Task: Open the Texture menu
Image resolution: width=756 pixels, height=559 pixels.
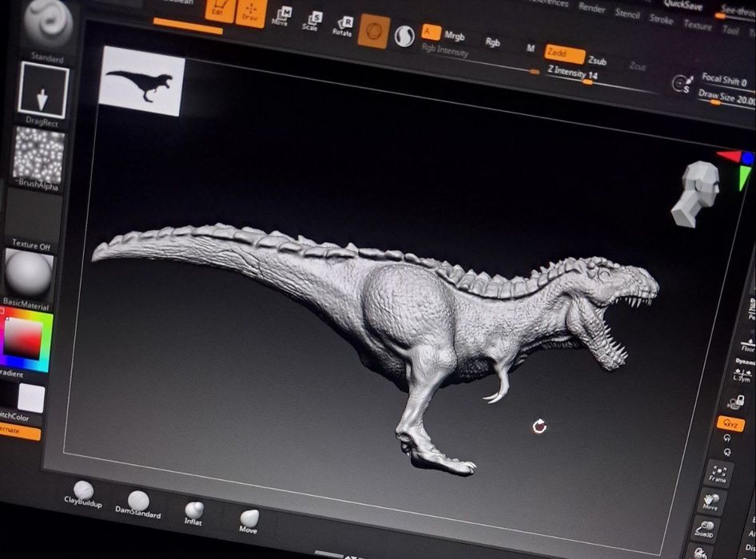Action: 697,25
